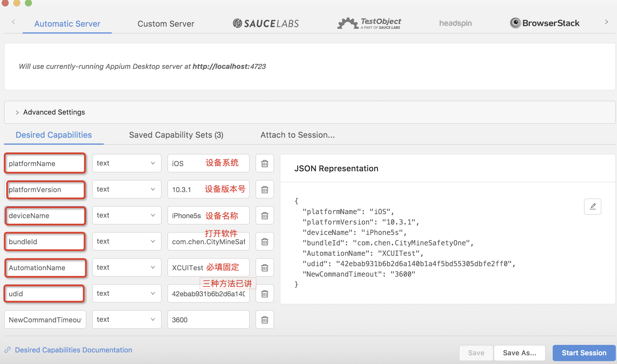617x364 pixels.
Task: Click the com.chen.CityMineSaf value field
Action: [208, 242]
